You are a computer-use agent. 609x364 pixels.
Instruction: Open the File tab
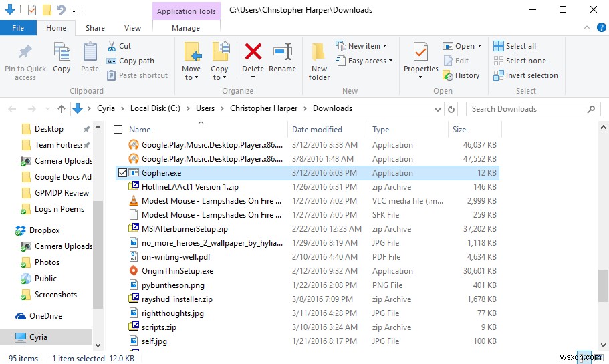pyautogui.click(x=18, y=28)
